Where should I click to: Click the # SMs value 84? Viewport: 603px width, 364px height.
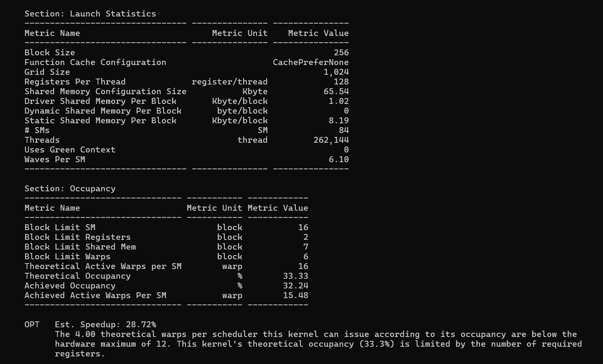pyautogui.click(x=344, y=130)
